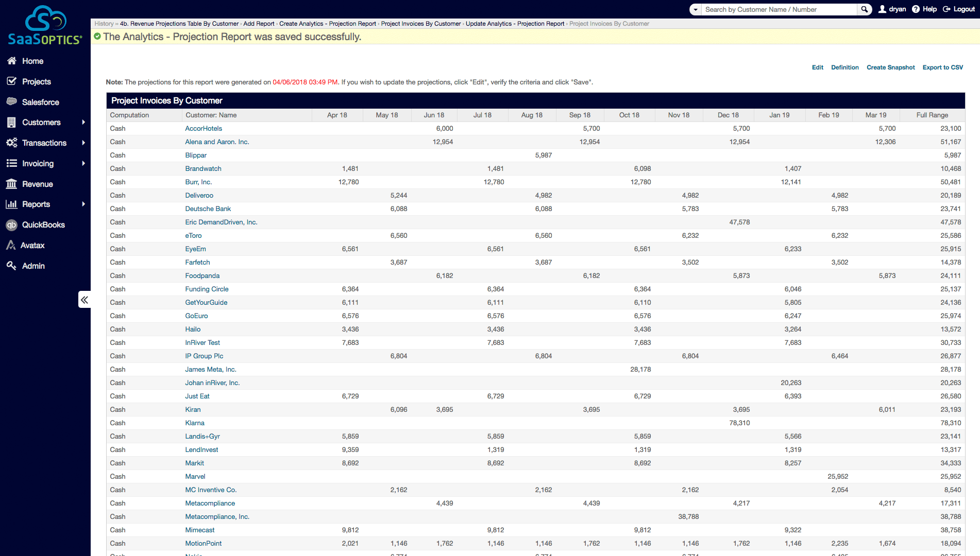The image size is (980, 556).
Task: Expand the Invoicing submenu arrow
Action: tap(83, 163)
